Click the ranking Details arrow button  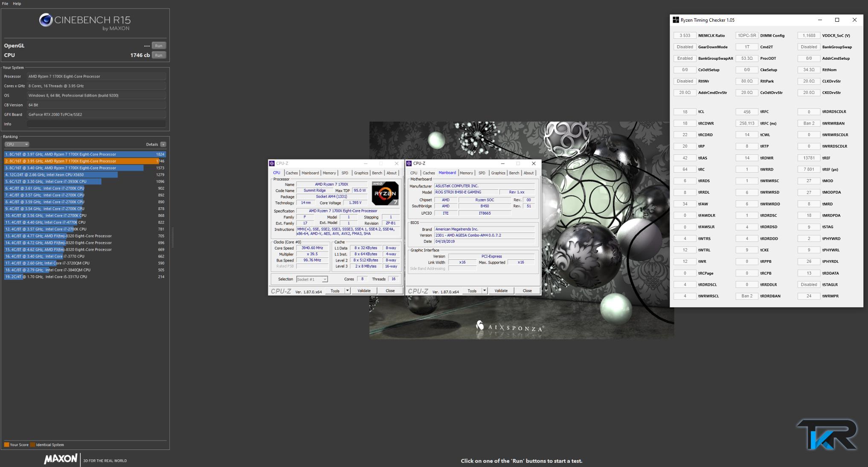163,144
